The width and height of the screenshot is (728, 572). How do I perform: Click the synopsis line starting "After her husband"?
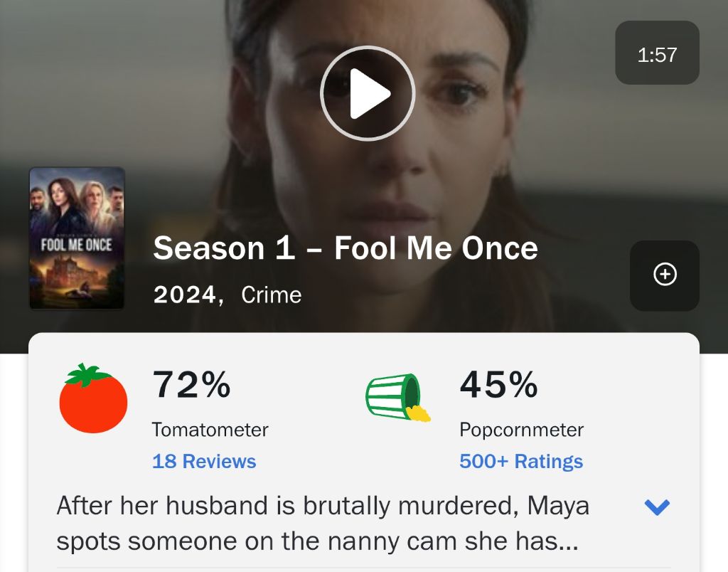[323, 507]
